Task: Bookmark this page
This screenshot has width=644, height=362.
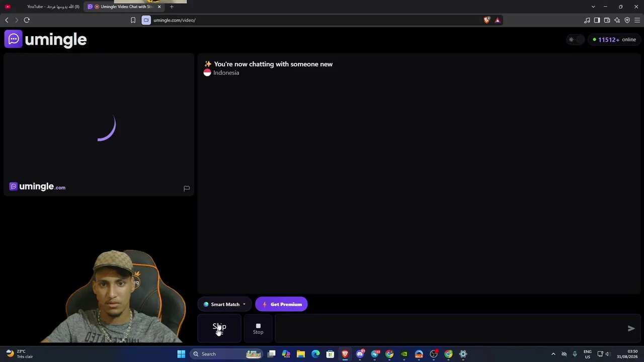Action: (x=133, y=20)
